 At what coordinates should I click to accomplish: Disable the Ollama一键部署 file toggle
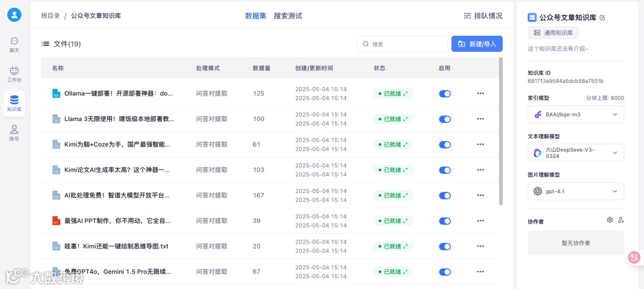tap(445, 94)
